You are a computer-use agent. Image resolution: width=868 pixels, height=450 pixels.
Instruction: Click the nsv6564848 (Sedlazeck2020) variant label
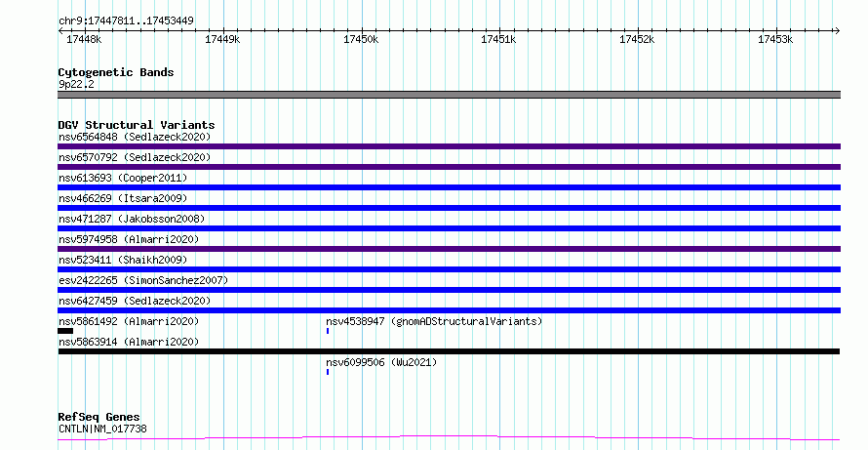point(135,137)
